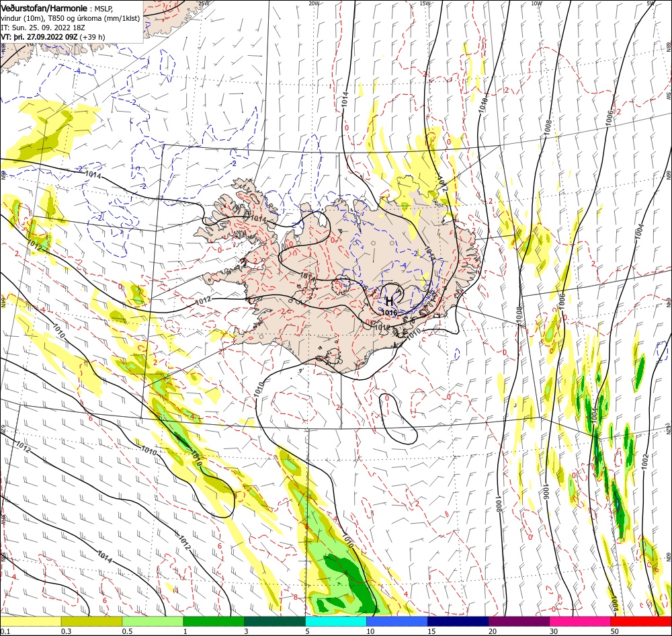672x636 pixels.
Task: Click the 'H' high pressure marker
Action: [389, 301]
